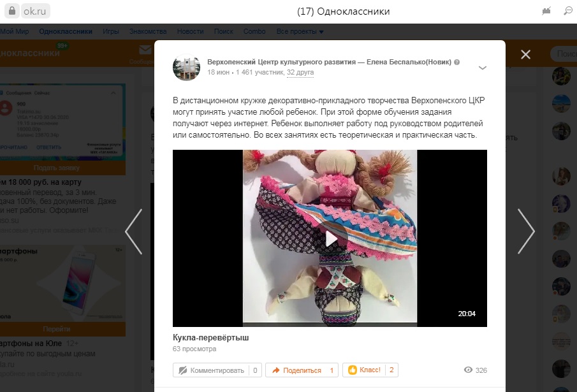Click the browser extension icon beside the magnifier
The width and height of the screenshot is (577, 392).
pos(546,11)
